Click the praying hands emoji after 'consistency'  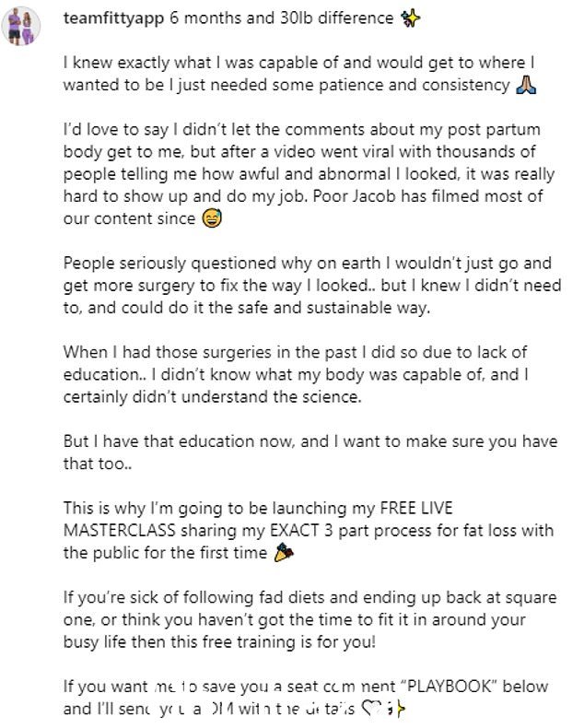(526, 85)
